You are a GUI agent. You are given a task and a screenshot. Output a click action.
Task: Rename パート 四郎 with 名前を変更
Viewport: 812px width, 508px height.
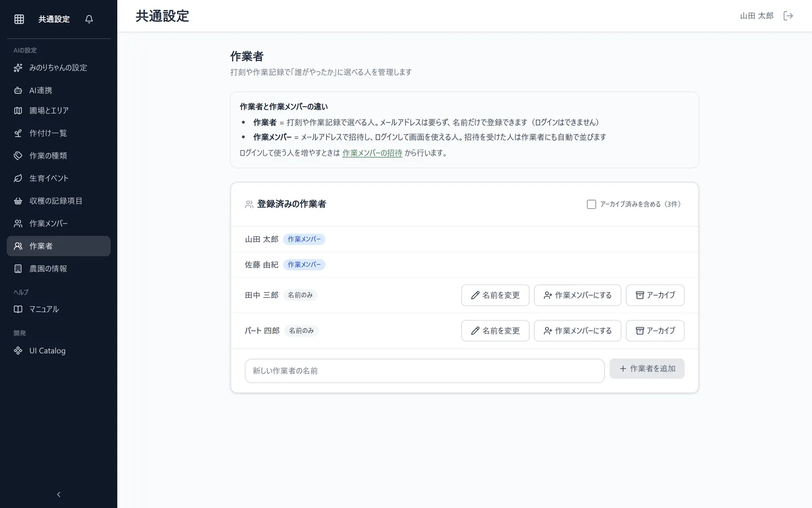tap(495, 331)
